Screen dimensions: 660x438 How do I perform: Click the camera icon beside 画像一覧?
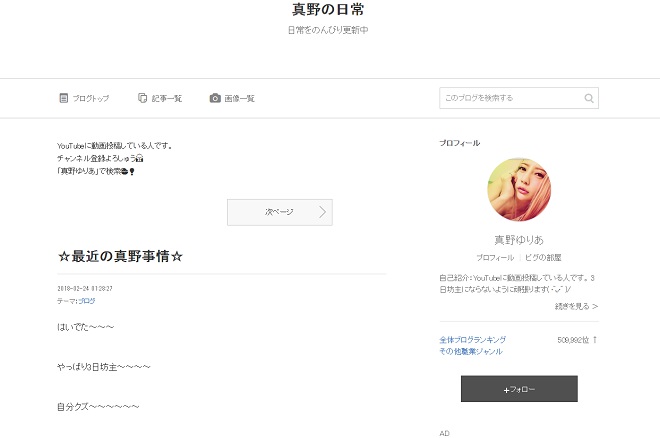point(215,98)
